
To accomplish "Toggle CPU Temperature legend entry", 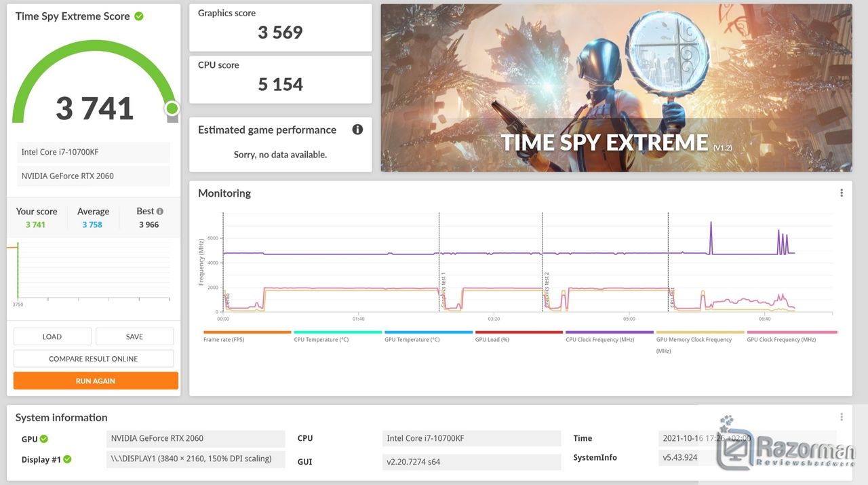I will pos(338,336).
